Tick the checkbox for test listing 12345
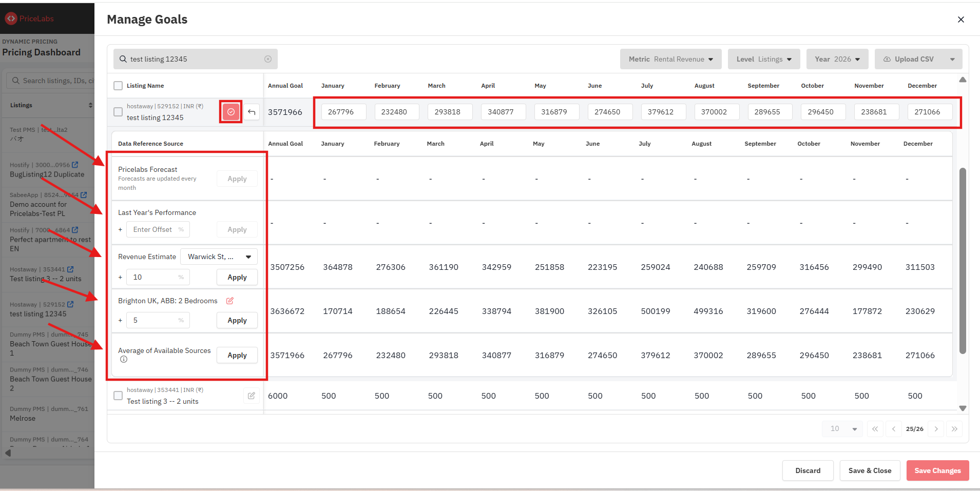The height and width of the screenshot is (491, 980). tap(118, 112)
